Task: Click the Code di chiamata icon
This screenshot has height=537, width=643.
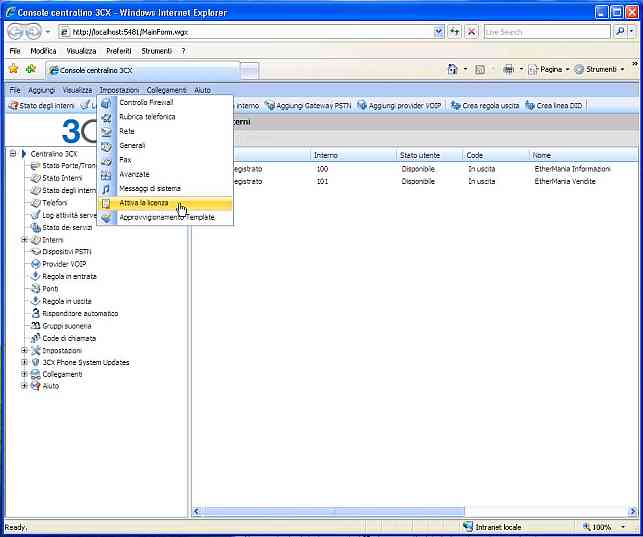Action: tap(36, 338)
